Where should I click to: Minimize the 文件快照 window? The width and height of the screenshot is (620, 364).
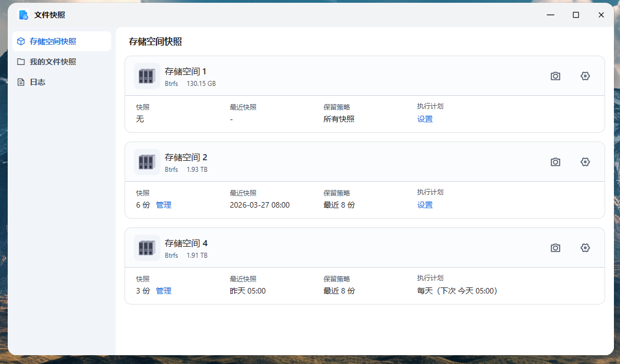point(550,15)
